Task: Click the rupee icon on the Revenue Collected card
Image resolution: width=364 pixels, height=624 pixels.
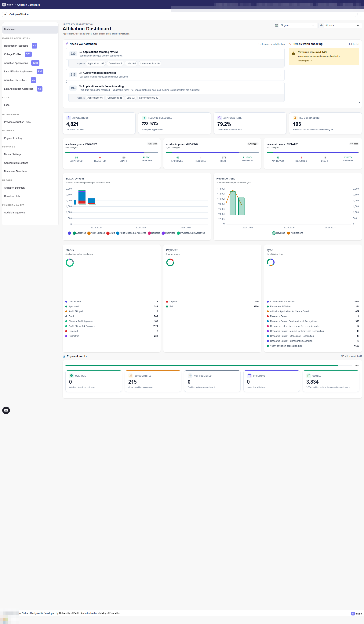Action: coord(144,118)
